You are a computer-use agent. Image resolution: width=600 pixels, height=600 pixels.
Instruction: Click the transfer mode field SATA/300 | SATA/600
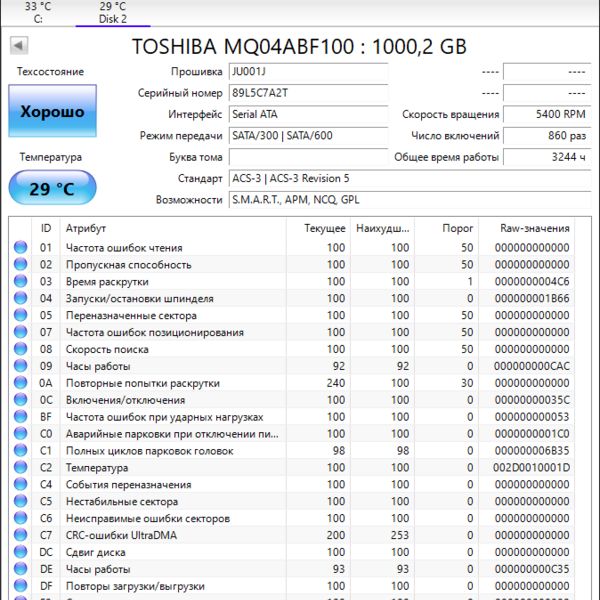click(308, 136)
